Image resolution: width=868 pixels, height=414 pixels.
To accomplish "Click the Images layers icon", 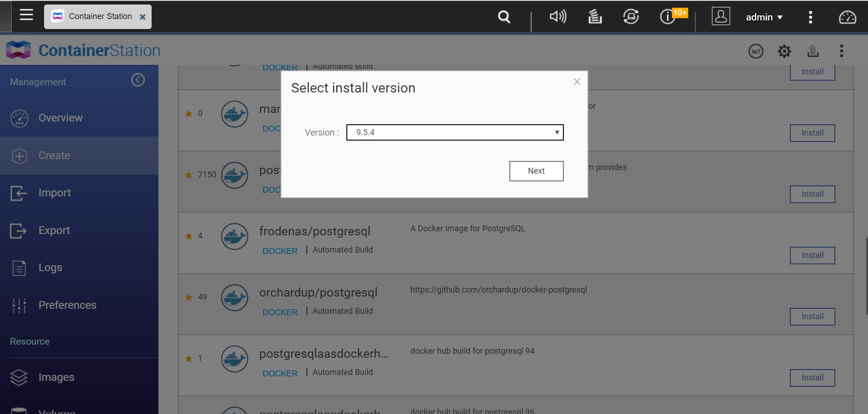I will (19, 377).
